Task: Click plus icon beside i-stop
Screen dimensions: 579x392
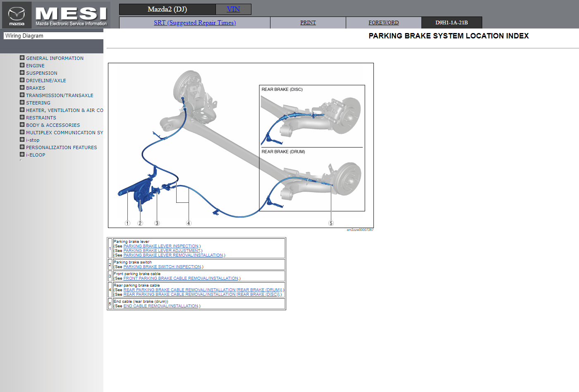Action: click(22, 140)
